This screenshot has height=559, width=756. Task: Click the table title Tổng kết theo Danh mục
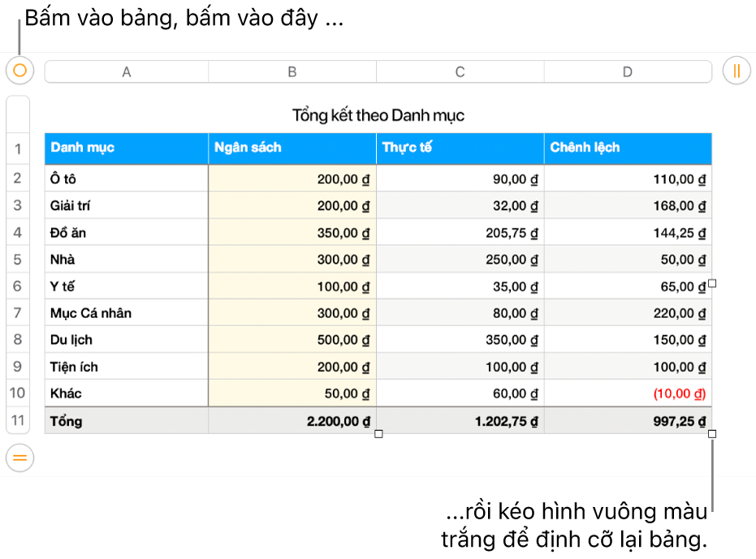(378, 116)
